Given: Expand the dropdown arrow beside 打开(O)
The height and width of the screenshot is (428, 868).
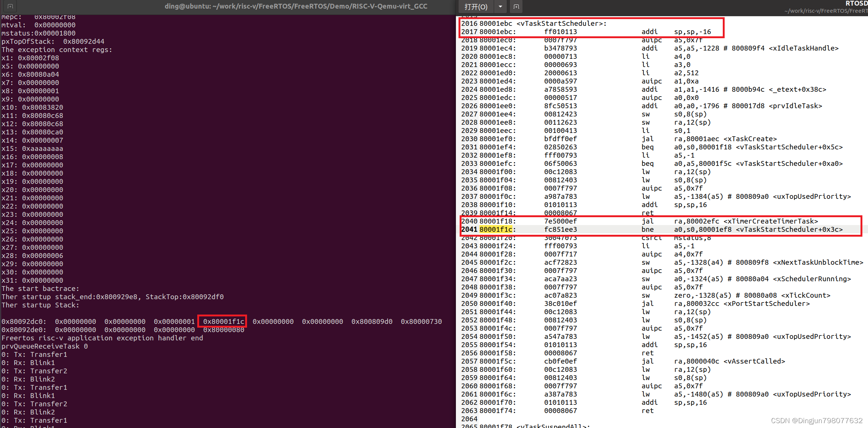Looking at the screenshot, I should 500,7.
